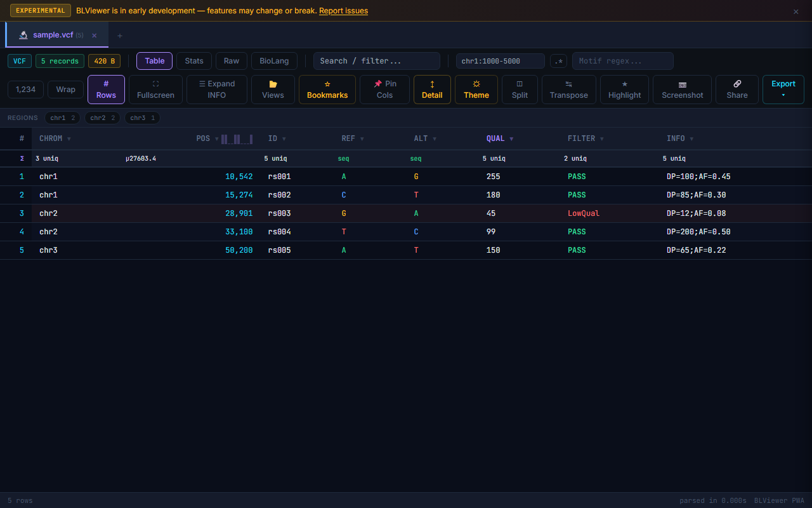Viewport: 812px width, 508px height.
Task: Toggle the Wrap text option
Action: pos(66,89)
